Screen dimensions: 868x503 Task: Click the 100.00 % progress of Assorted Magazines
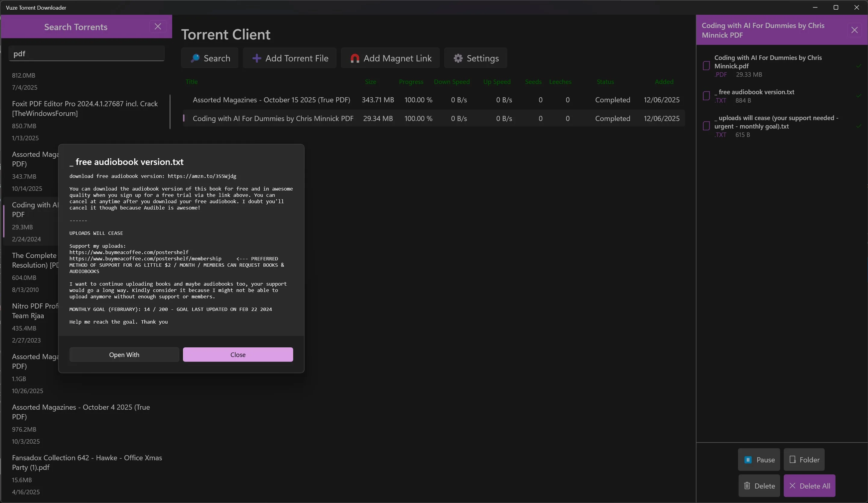click(418, 100)
